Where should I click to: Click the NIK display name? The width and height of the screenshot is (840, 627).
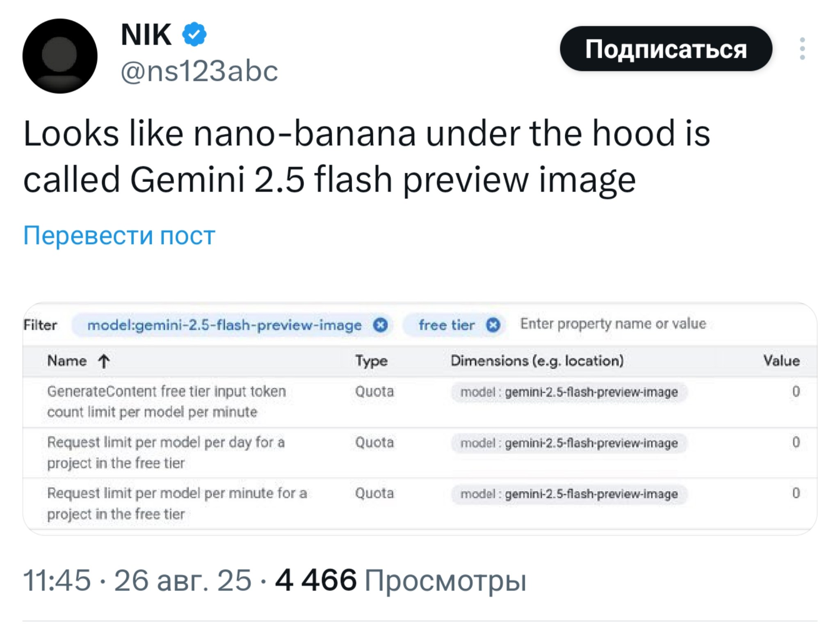tap(146, 34)
